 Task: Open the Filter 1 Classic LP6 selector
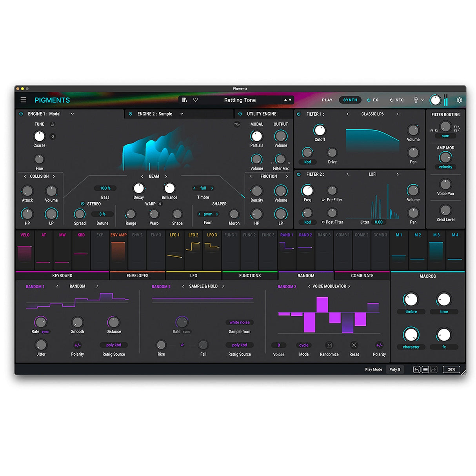[372, 114]
